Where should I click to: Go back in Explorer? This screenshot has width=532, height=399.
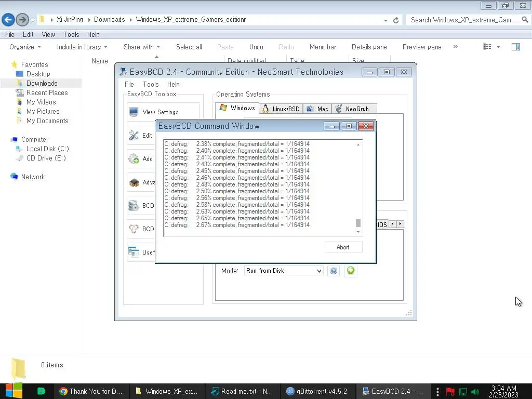[x=8, y=20]
